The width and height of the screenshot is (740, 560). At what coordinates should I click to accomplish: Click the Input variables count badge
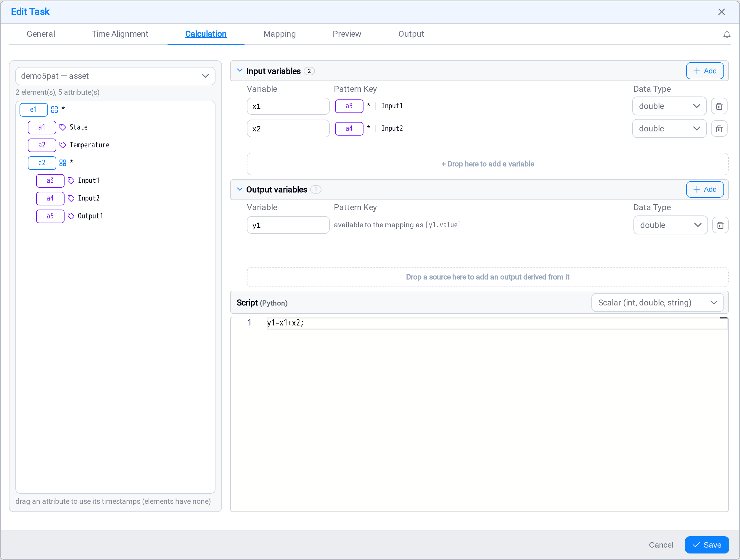[x=309, y=71]
